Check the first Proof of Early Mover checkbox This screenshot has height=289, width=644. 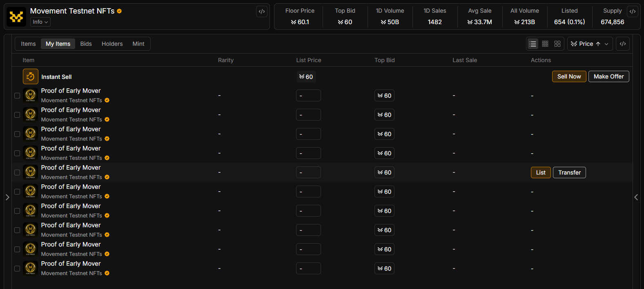(x=17, y=96)
